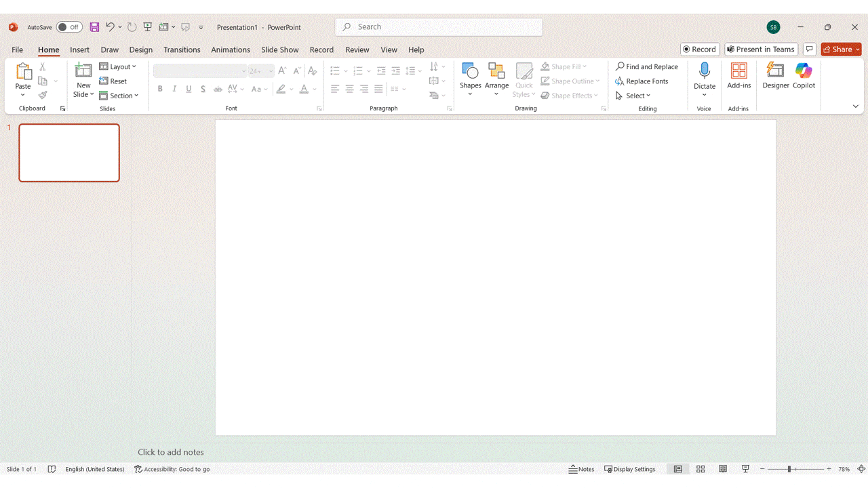Switch to Slide Sorter view
Image resolution: width=868 pixels, height=488 pixels.
pos(701,469)
